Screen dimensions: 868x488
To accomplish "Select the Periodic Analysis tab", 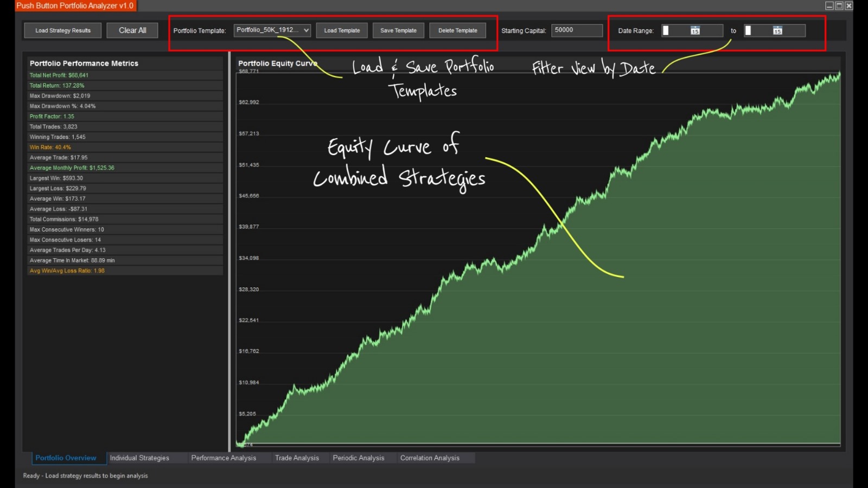I will (359, 458).
